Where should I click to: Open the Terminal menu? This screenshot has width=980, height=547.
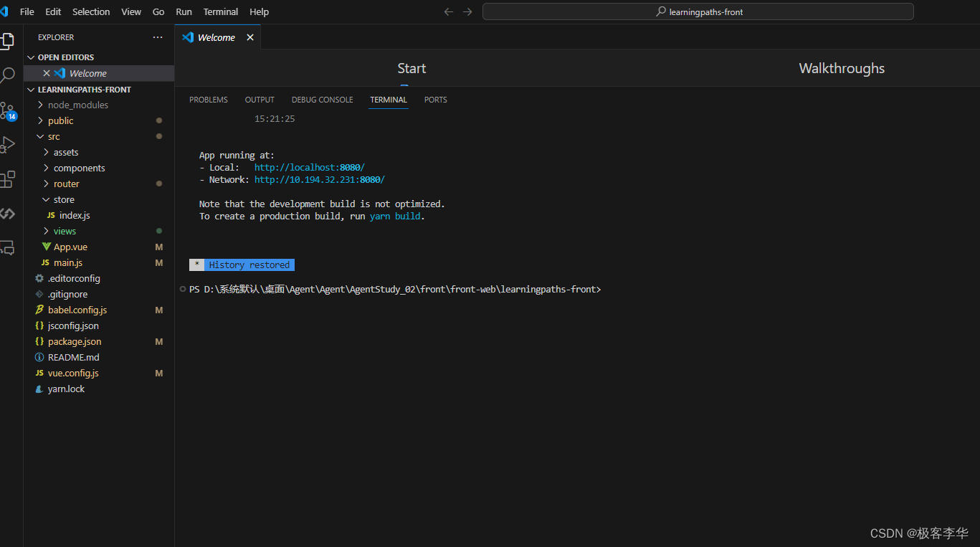[x=221, y=11]
